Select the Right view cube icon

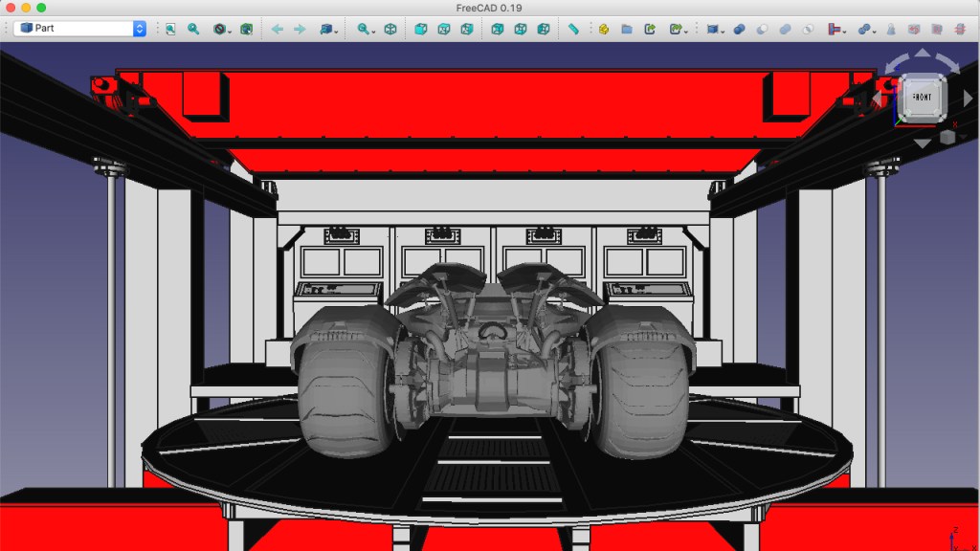466,29
